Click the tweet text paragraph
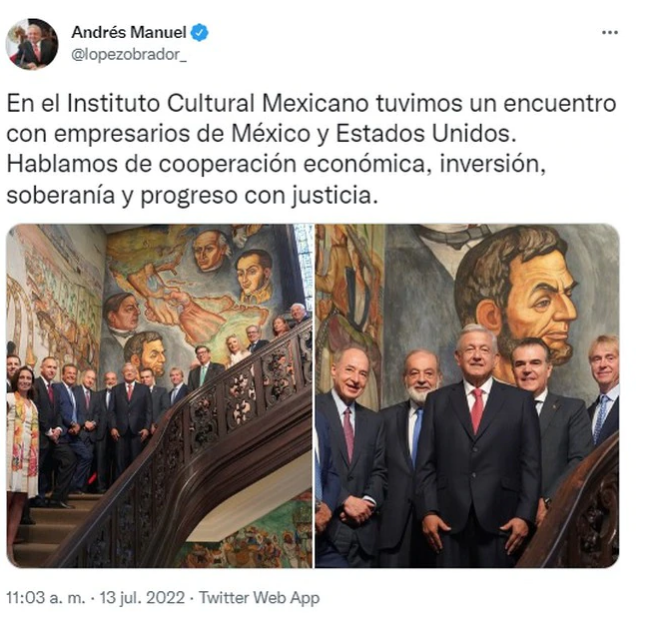The image size is (650, 617). tap(311, 149)
